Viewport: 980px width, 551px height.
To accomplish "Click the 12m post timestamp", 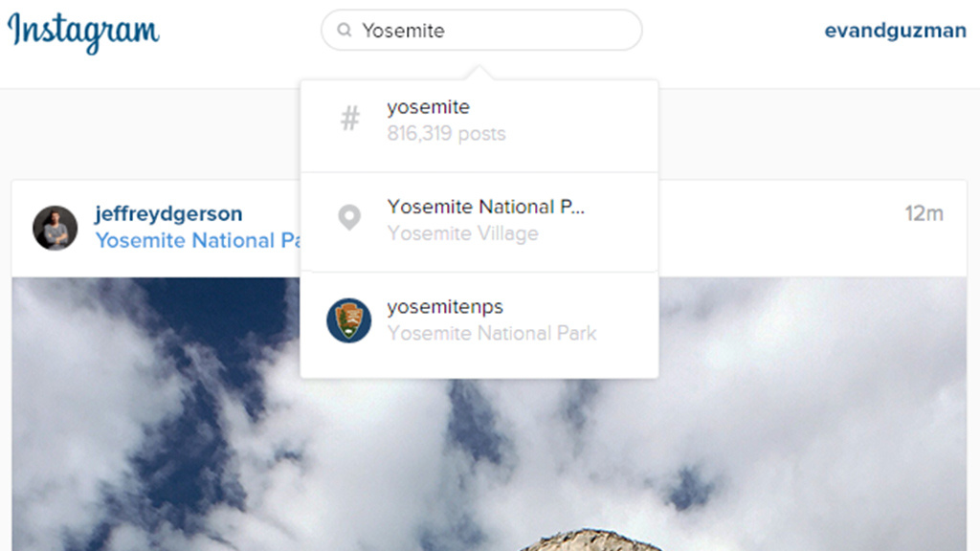I will pos(924,213).
